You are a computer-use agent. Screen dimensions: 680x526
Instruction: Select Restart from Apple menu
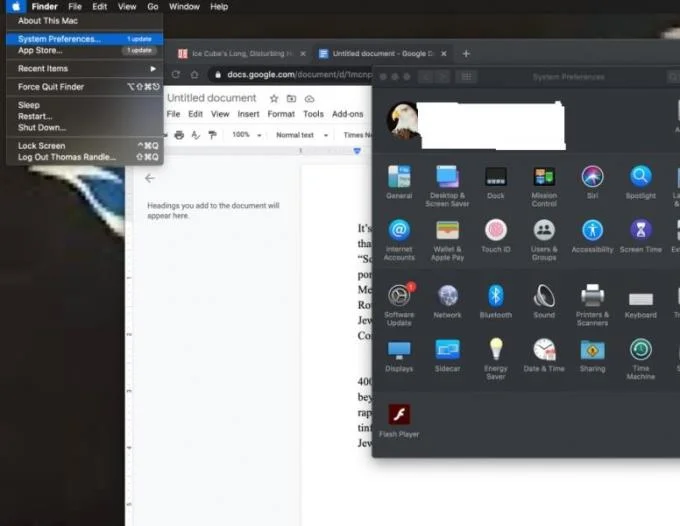pos(85,116)
